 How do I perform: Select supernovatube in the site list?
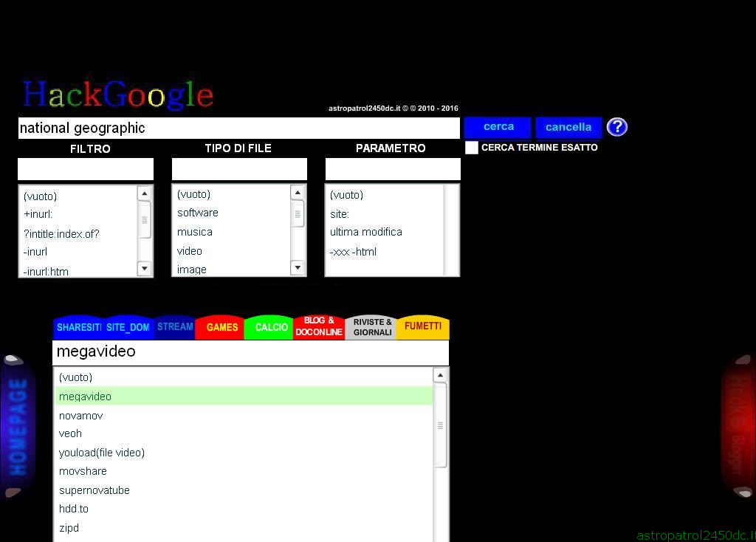click(244, 490)
